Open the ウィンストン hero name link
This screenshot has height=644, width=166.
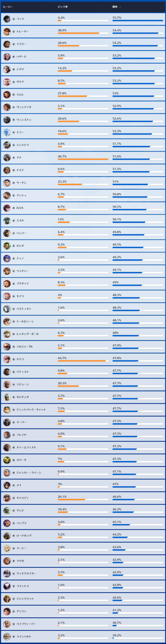coord(24,120)
